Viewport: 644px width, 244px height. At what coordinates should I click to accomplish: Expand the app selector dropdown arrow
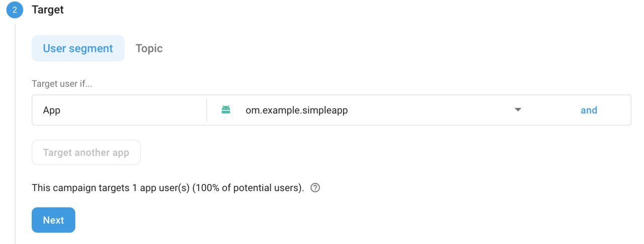518,110
